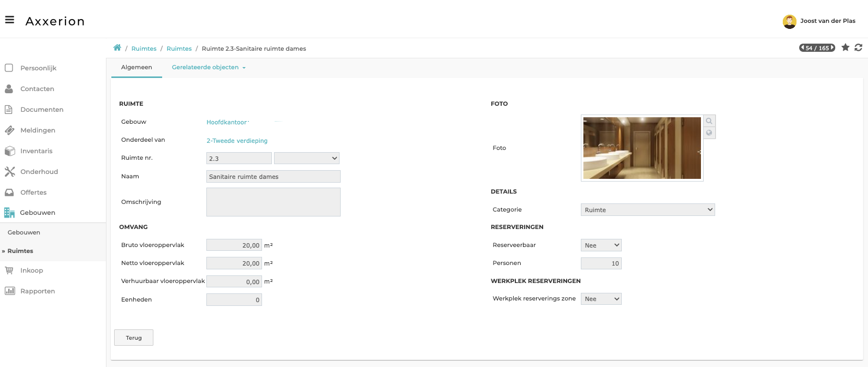Go to previous record in 54 / 165 counter
868x367 pixels.
click(x=802, y=48)
